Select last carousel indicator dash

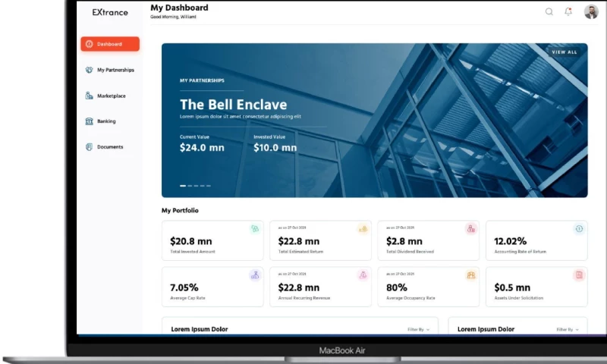[x=209, y=186]
